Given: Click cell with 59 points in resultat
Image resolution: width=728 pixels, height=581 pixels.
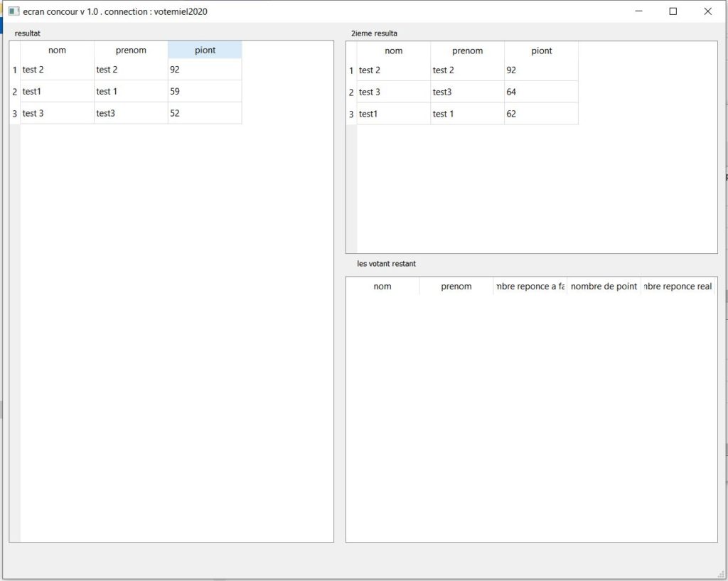Looking at the screenshot, I should [204, 92].
